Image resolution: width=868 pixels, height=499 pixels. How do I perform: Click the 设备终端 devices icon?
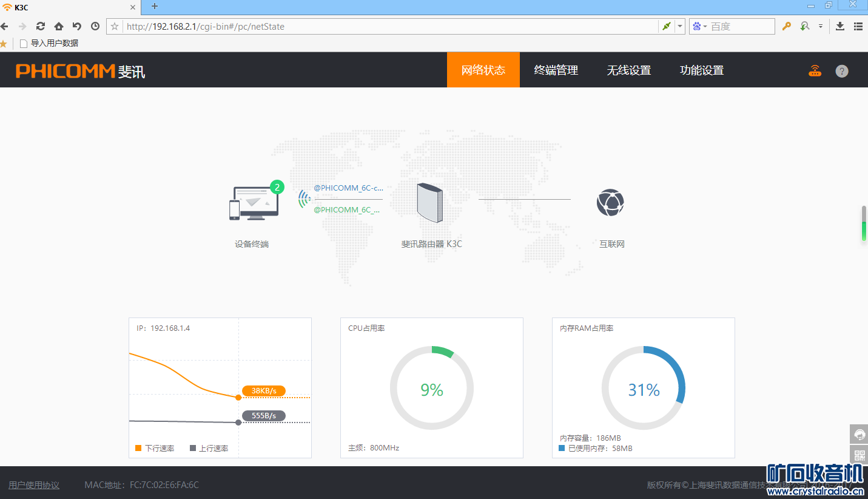tap(254, 203)
